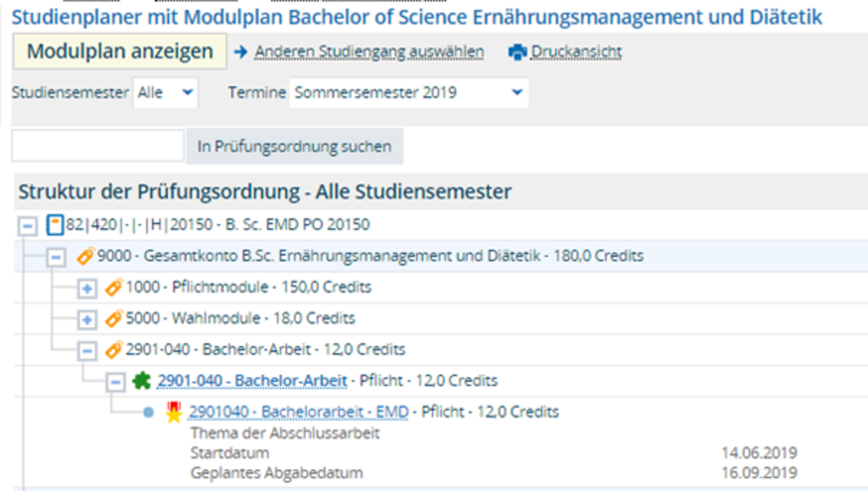Click the document icon of B. Sc. EMD PO 20150
Screen dimensions: 868x491
pyautogui.click(x=55, y=224)
